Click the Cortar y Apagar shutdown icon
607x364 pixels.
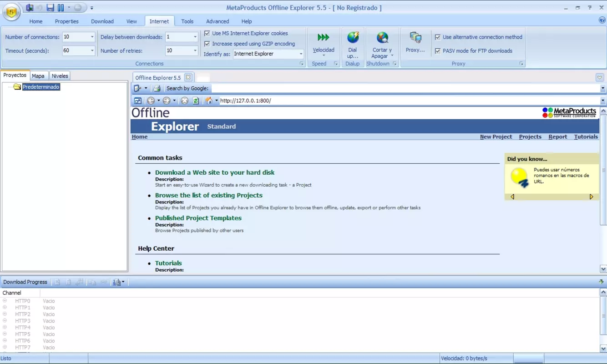382,37
